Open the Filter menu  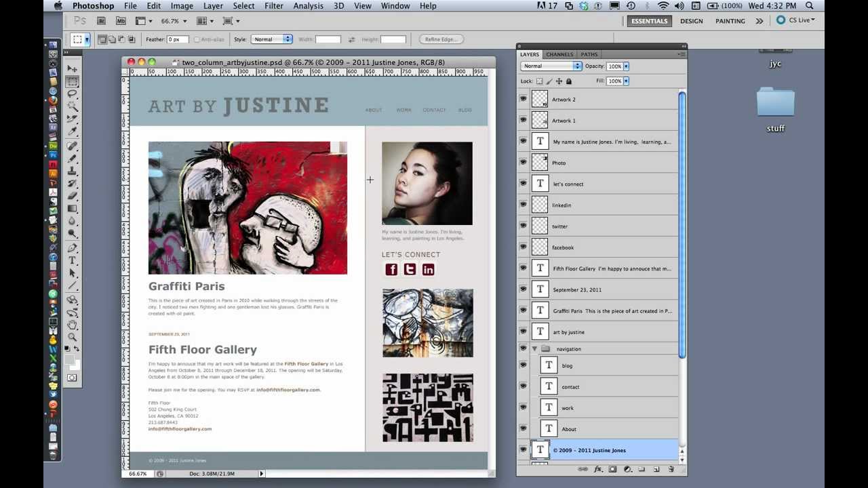274,6
